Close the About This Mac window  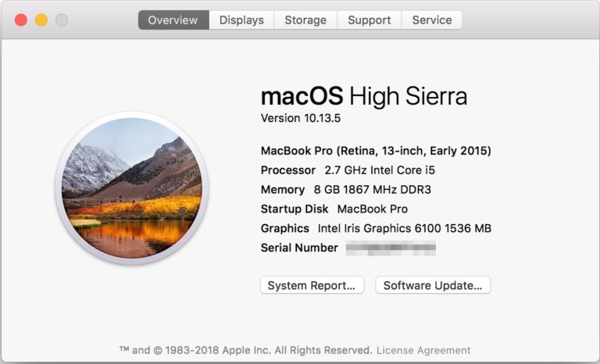[x=21, y=20]
